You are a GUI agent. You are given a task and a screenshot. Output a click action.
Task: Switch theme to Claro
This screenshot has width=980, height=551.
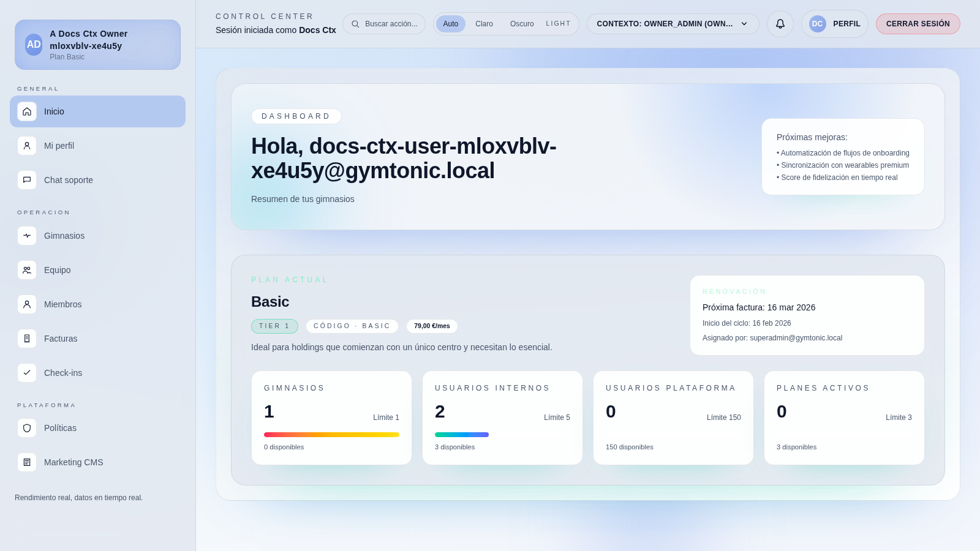pyautogui.click(x=484, y=24)
